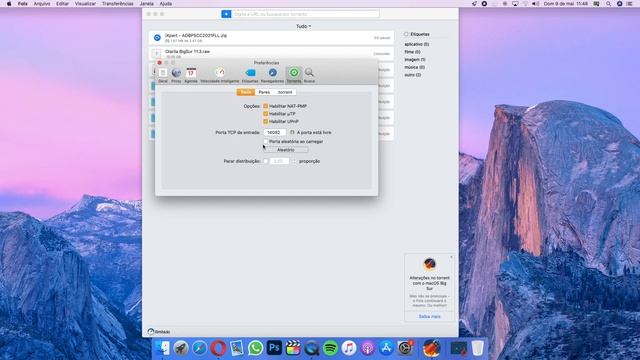Viewport: 640px width, 360px height.
Task: Open WhatsApp from the Dock
Action: pyautogui.click(x=256, y=348)
